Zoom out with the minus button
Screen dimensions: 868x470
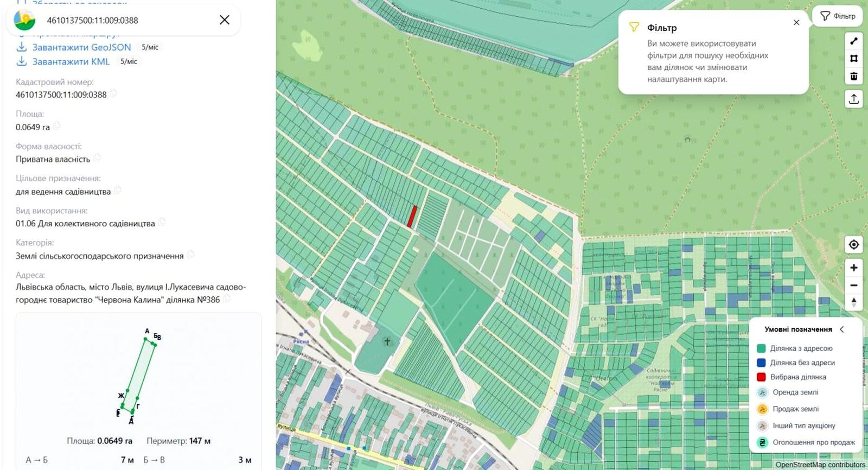click(x=854, y=285)
